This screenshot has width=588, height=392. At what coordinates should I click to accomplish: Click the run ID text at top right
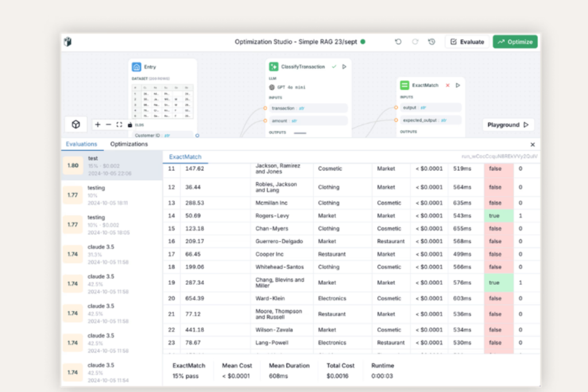point(500,156)
